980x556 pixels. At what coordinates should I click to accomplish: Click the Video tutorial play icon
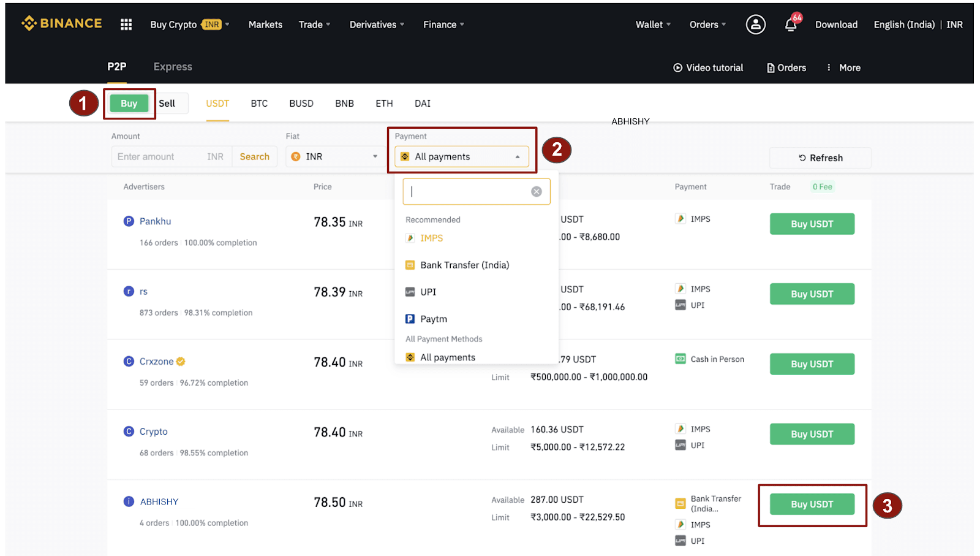tap(677, 68)
